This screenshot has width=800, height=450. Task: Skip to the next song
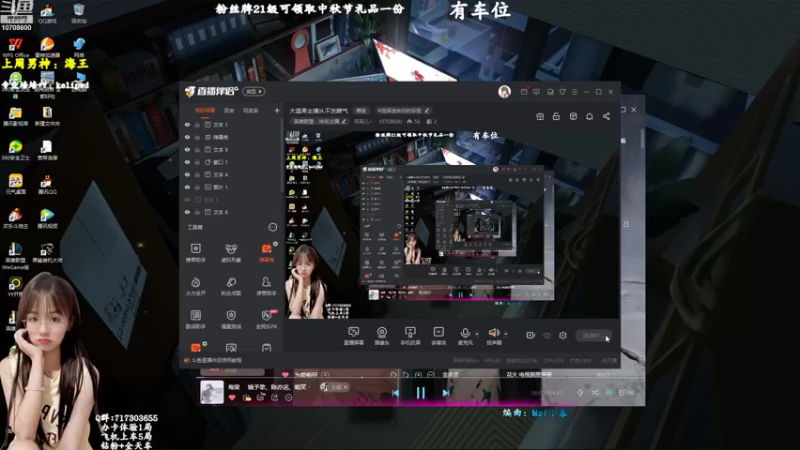pos(445,393)
